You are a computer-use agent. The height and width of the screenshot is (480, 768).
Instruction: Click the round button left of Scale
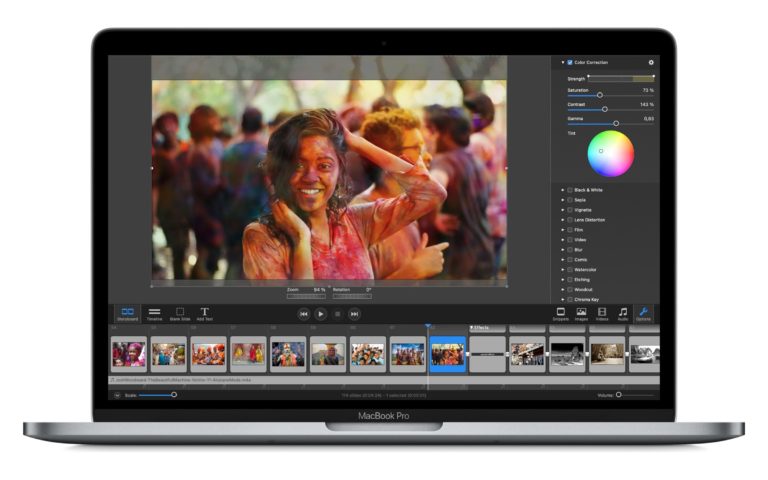point(117,395)
